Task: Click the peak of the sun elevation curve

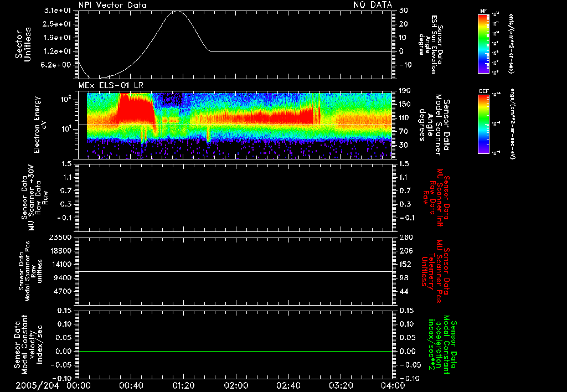Action: pos(177,11)
